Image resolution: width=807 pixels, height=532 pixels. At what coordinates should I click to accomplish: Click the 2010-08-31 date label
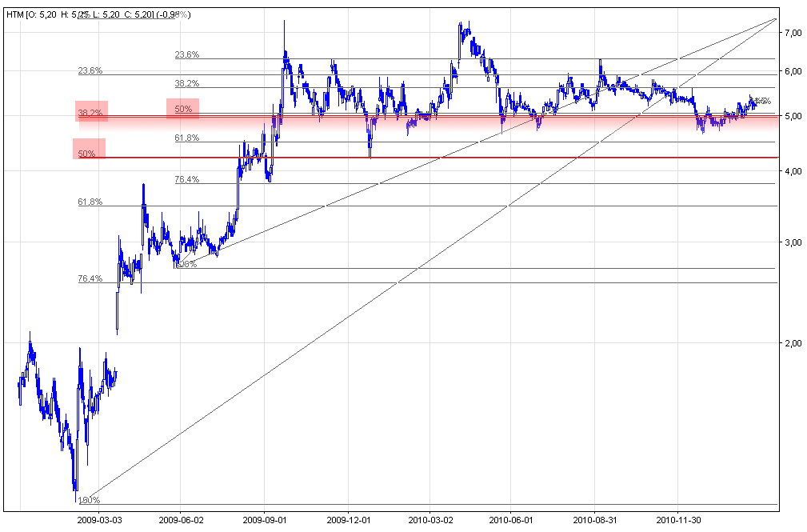tap(595, 518)
